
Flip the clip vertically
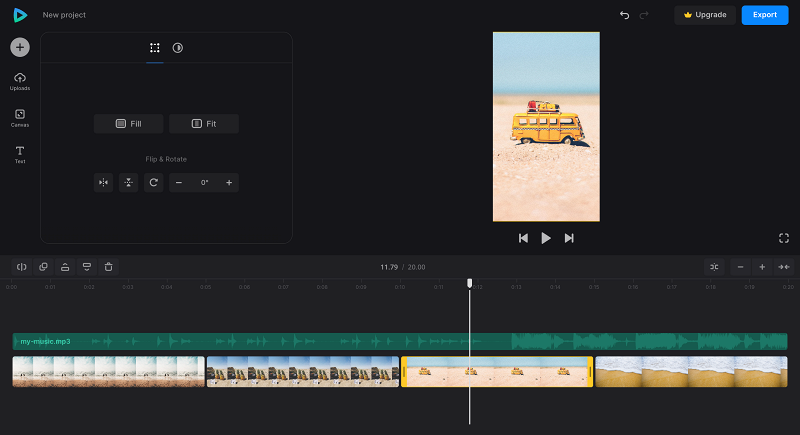129,183
